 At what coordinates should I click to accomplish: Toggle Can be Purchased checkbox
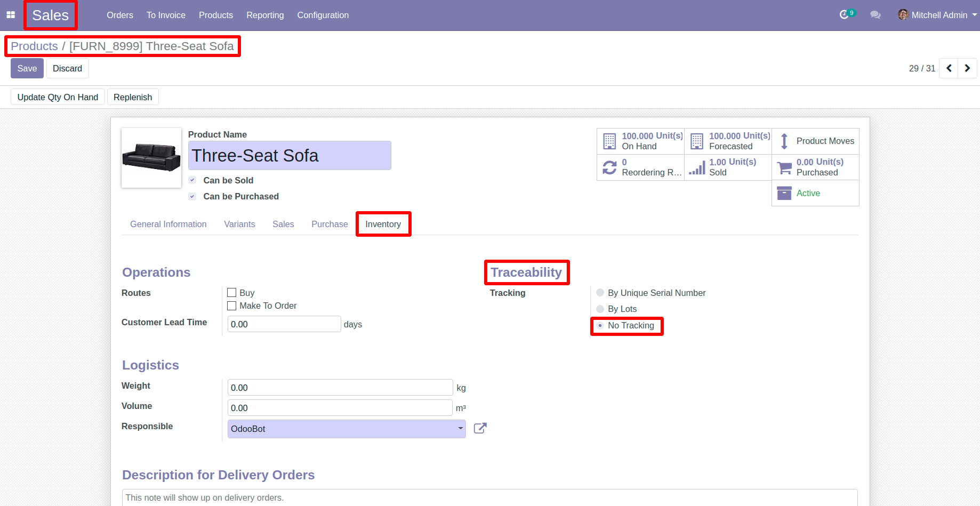click(192, 196)
